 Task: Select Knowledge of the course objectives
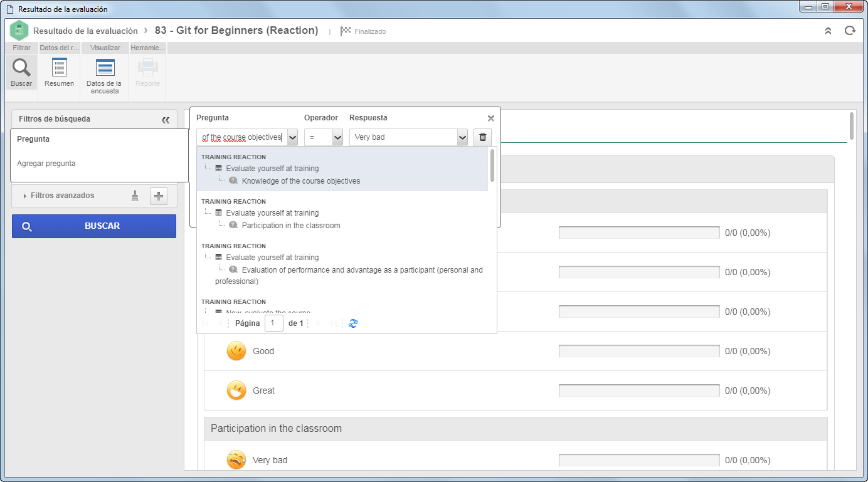pos(301,181)
